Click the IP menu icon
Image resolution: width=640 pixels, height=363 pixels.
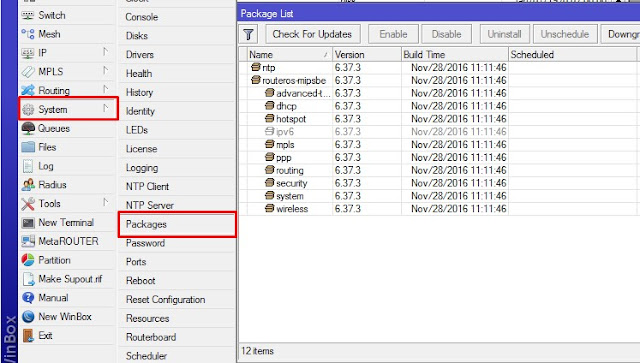28,53
